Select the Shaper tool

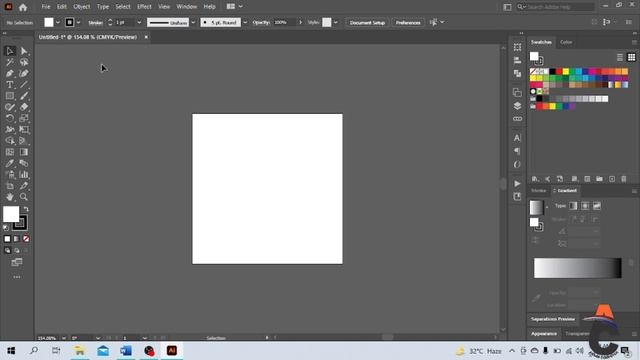click(x=10, y=107)
